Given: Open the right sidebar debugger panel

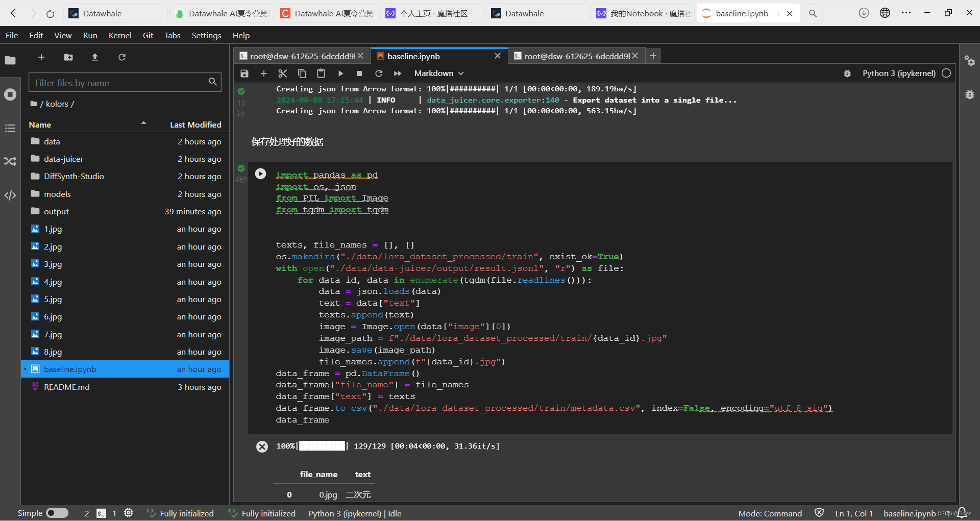Looking at the screenshot, I should pos(970,94).
